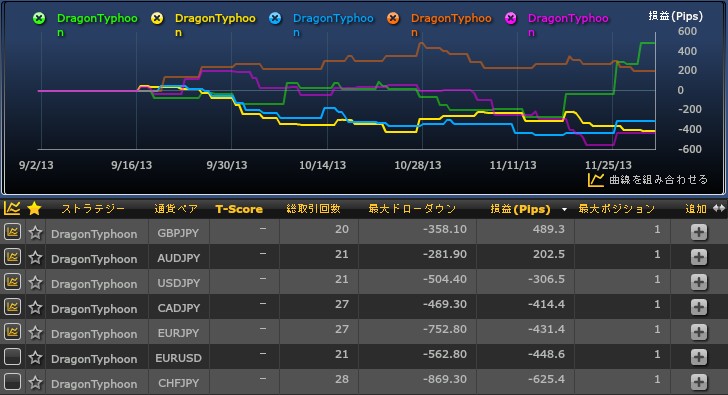The image size is (728, 395).
Task: Remove the yellow DragonTyphoon curve from chart
Action: [x=157, y=19]
